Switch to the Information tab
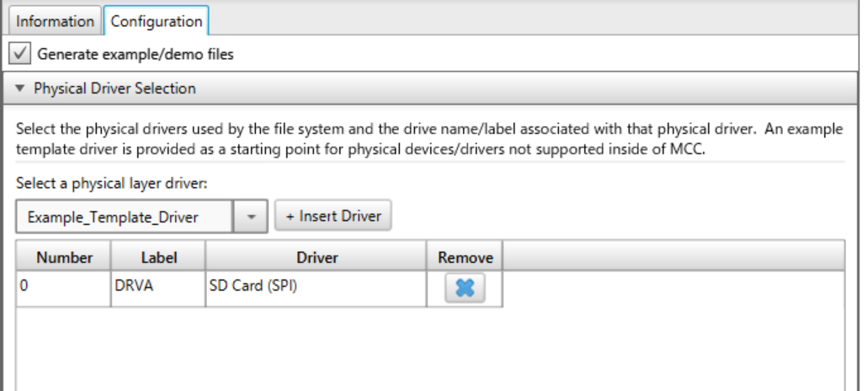Viewport: 868px width, 391px height. tap(54, 22)
